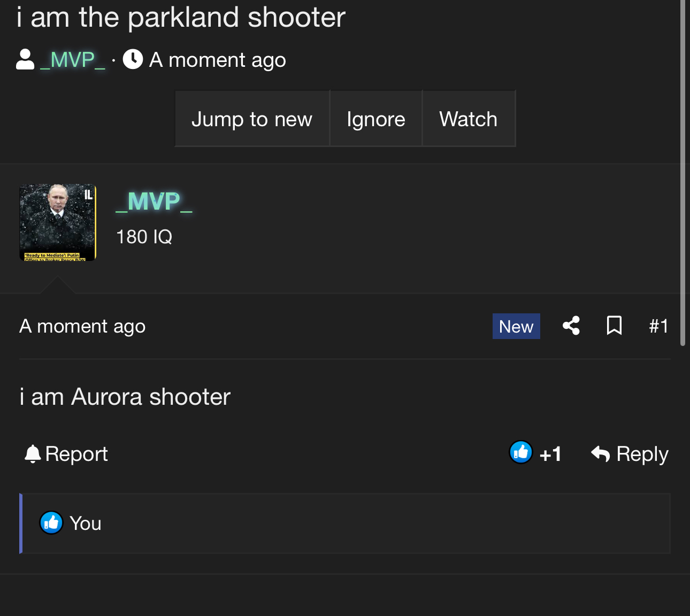Toggle Ignore for this thread

coord(375,119)
